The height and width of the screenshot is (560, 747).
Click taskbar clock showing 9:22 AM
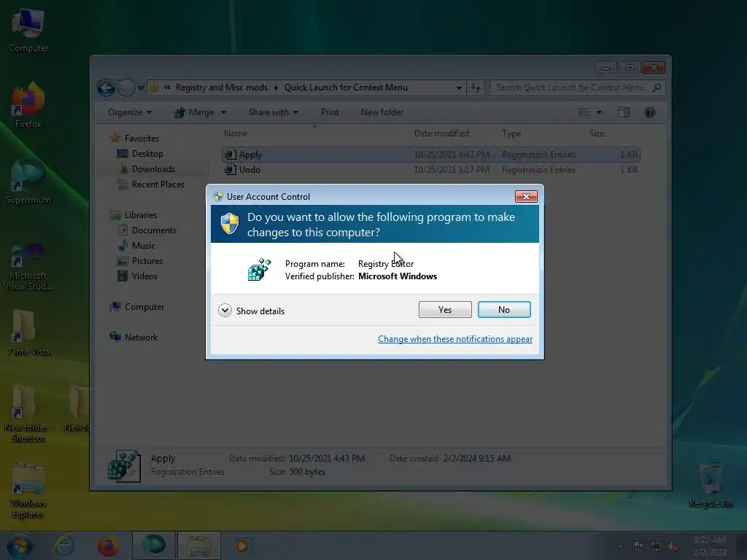(710, 545)
